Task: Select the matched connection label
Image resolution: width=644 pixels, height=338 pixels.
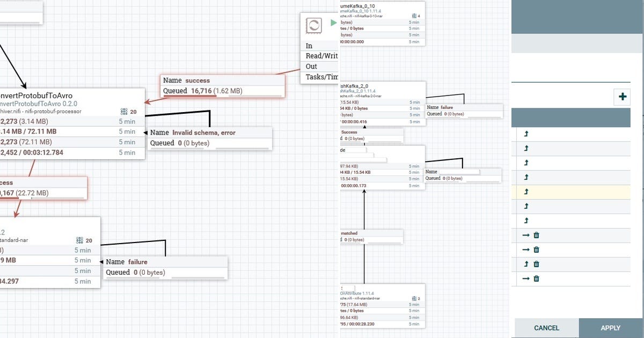Action: (x=371, y=237)
